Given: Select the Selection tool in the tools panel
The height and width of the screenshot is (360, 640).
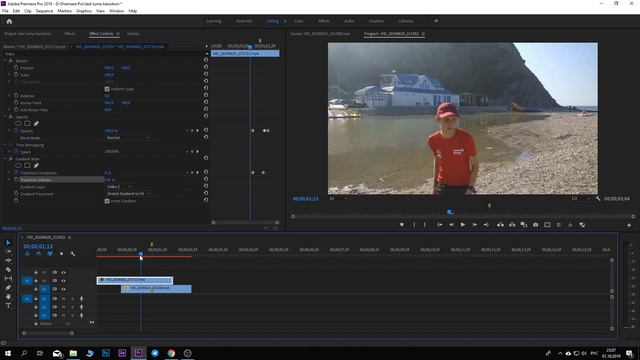Looking at the screenshot, I should click(8, 242).
